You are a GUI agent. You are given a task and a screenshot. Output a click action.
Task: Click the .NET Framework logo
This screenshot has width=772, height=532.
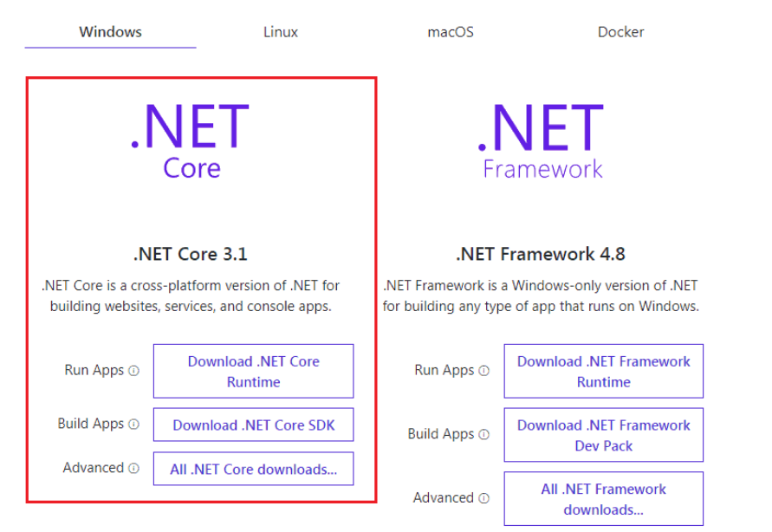click(x=541, y=140)
